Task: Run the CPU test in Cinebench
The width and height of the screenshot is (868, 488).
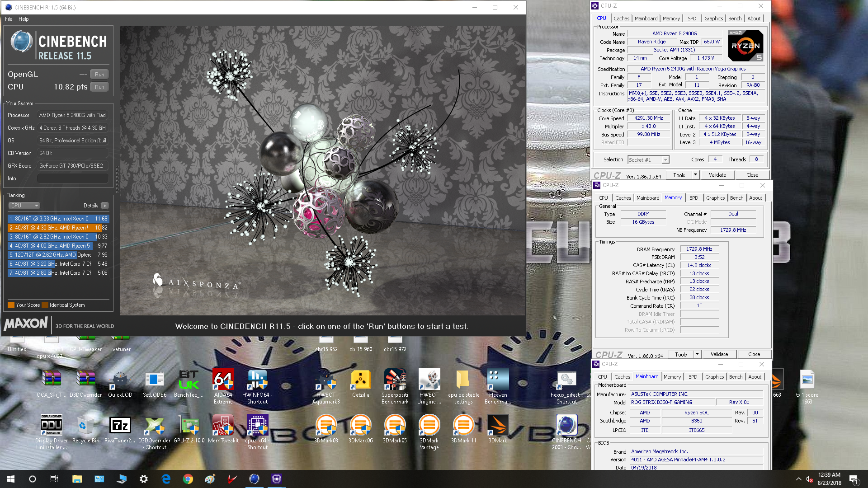Action: [x=99, y=87]
